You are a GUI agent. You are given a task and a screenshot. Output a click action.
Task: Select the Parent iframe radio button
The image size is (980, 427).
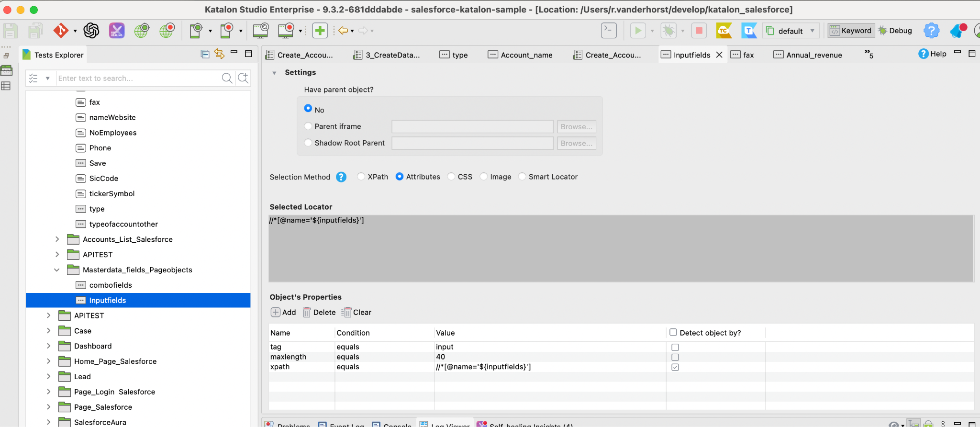pos(308,126)
